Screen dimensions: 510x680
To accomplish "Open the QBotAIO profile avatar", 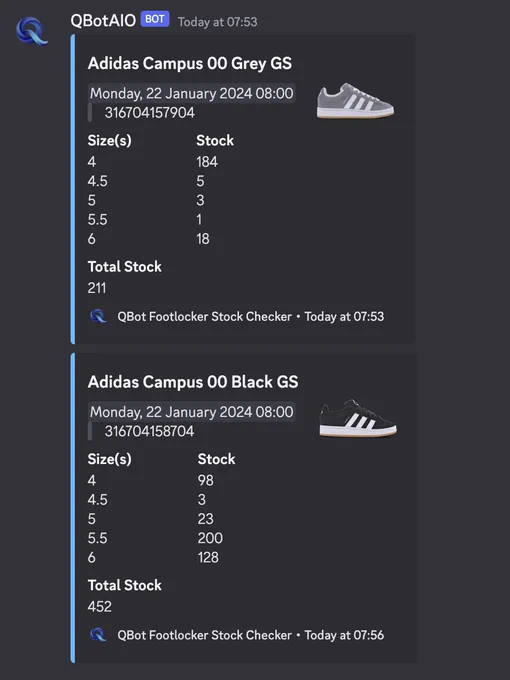I will (32, 31).
